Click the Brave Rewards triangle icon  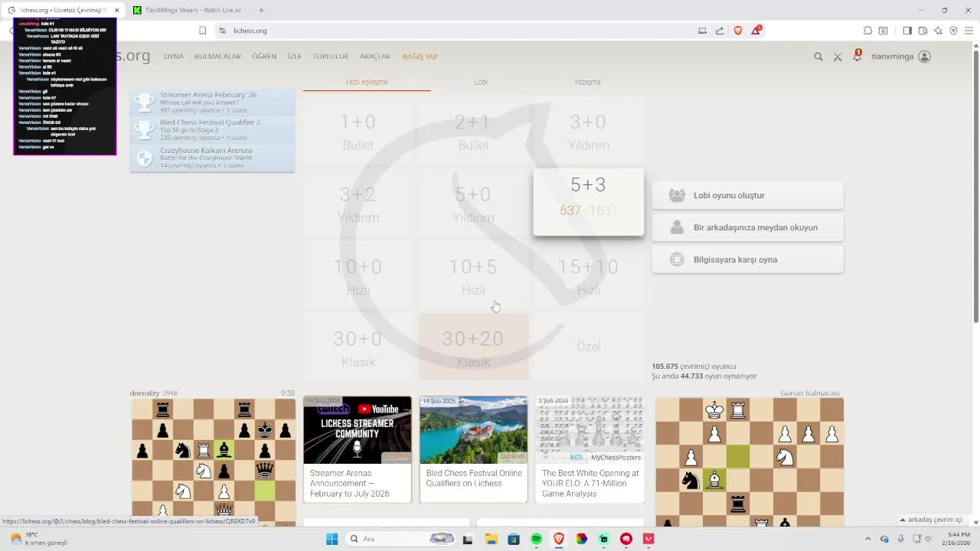(756, 31)
